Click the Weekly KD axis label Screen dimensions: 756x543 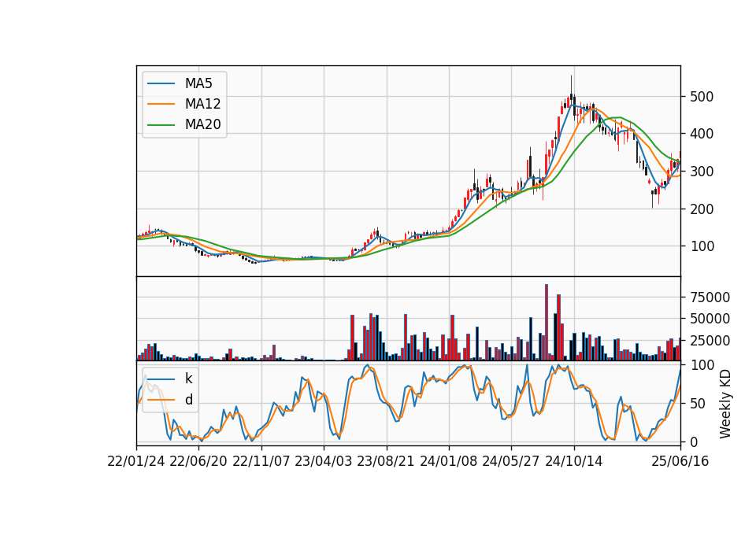[x=725, y=404]
